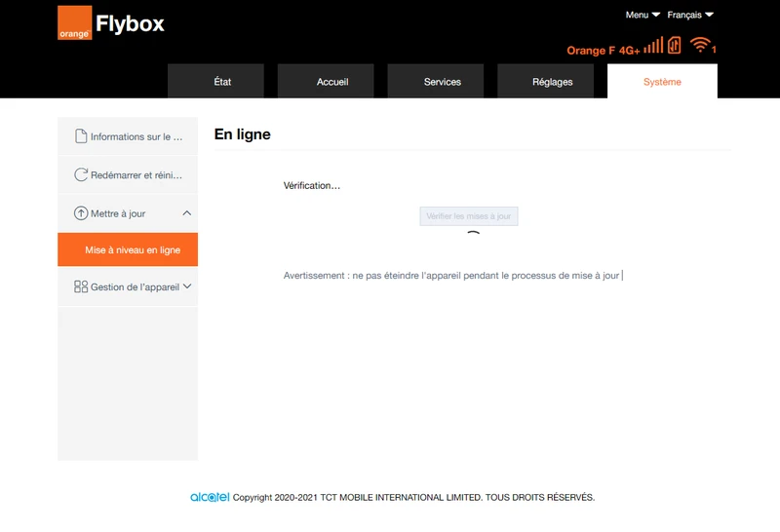Screen dimensions: 780x532
Task: Click the Orange logo
Action: click(x=75, y=22)
